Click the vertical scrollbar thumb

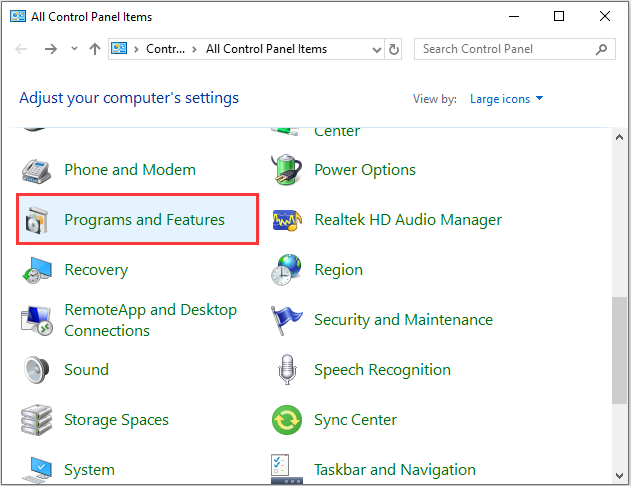coord(619,350)
